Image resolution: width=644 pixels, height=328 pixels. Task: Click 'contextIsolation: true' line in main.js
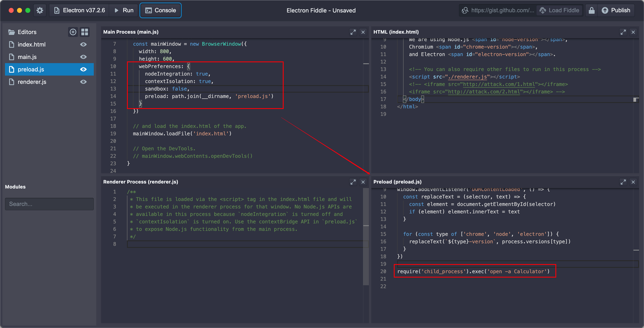(179, 81)
